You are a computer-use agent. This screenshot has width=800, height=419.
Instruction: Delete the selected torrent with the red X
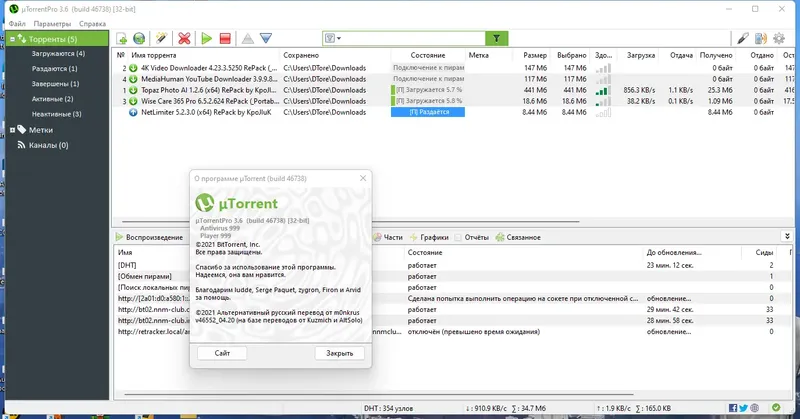click(x=184, y=38)
